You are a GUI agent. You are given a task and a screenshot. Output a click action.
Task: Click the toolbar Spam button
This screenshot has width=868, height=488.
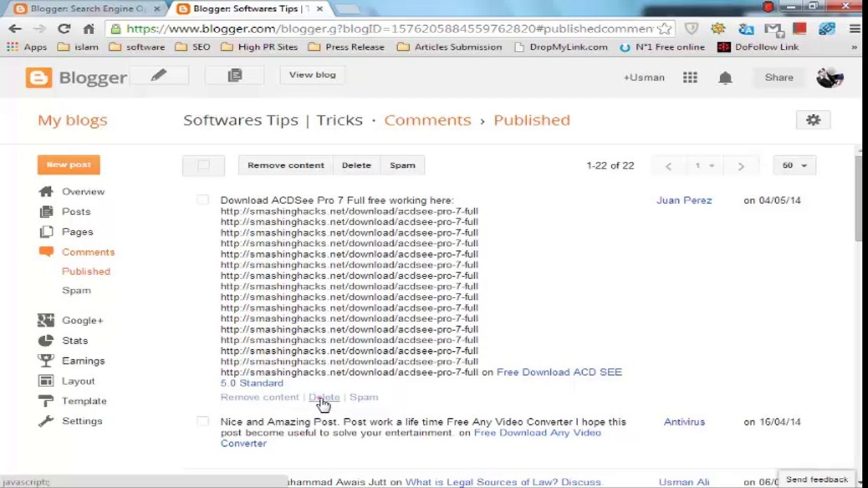click(402, 165)
